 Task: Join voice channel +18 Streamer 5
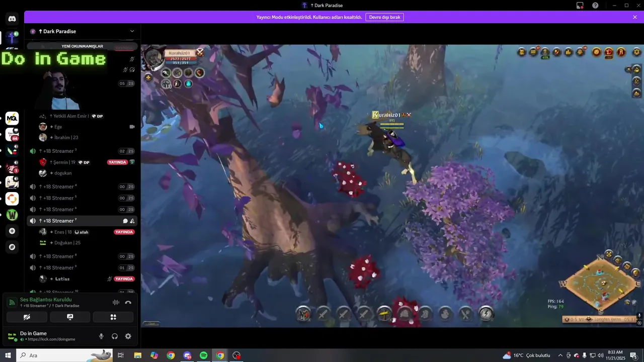point(83,198)
